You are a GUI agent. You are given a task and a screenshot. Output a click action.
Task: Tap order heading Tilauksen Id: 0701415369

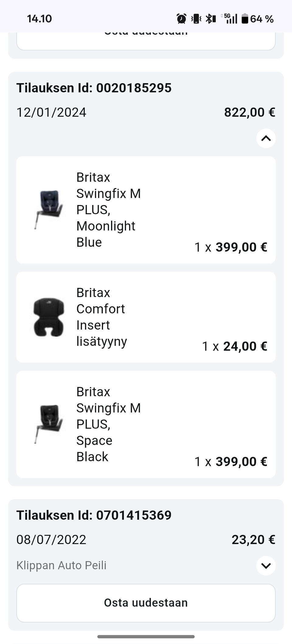pos(94,515)
